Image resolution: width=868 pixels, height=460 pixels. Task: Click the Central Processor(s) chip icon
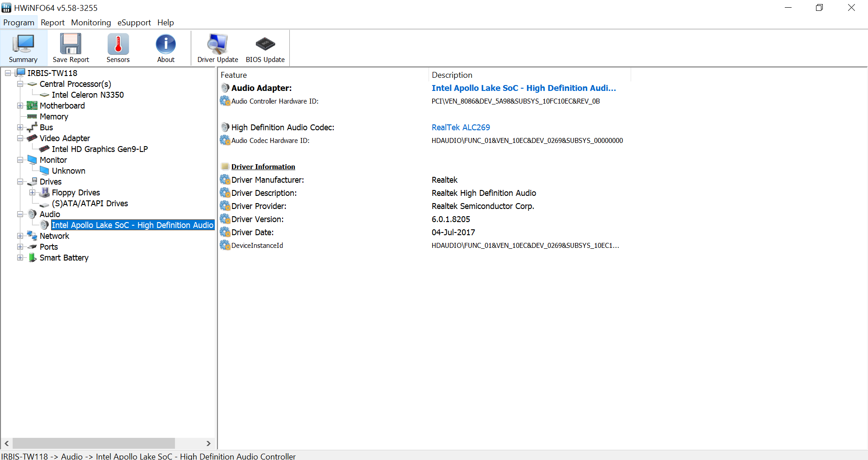coord(32,84)
